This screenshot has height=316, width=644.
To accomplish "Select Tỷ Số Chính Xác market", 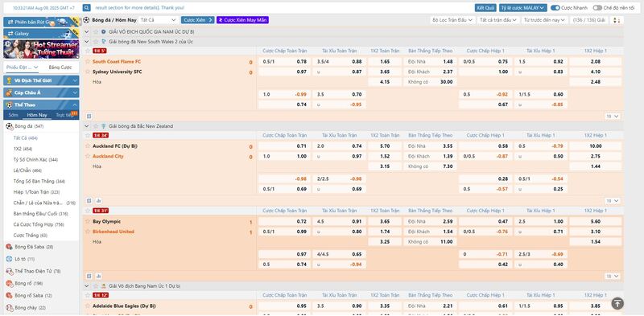I will click(x=35, y=160).
